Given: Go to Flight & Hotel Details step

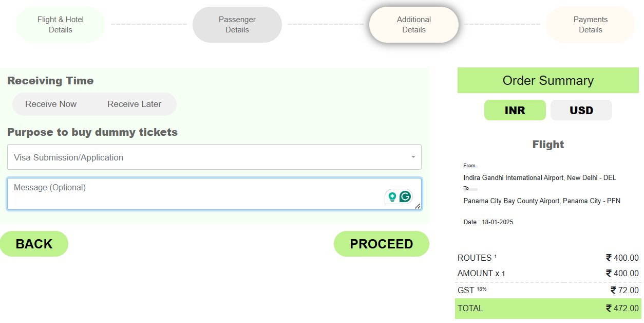Looking at the screenshot, I should click(61, 25).
